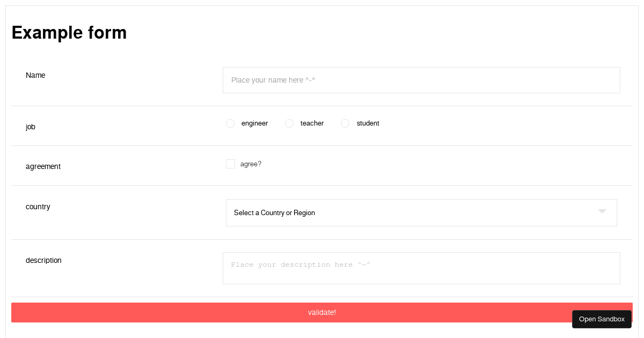Click the job row label
Image resolution: width=644 pixels, height=338 pixels.
click(31, 127)
